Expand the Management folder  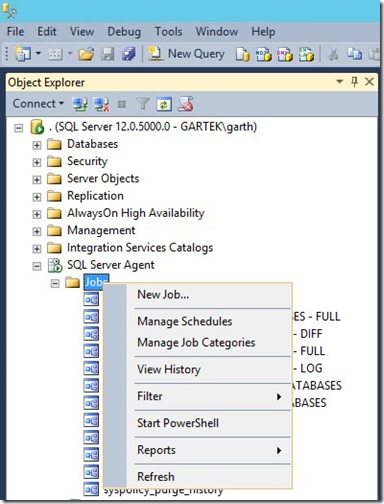coord(37,231)
